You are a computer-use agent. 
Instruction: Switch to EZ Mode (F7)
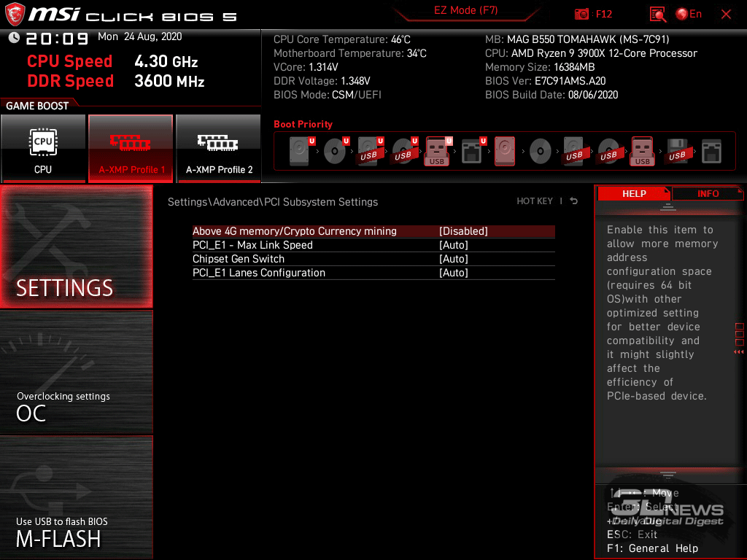click(x=465, y=10)
